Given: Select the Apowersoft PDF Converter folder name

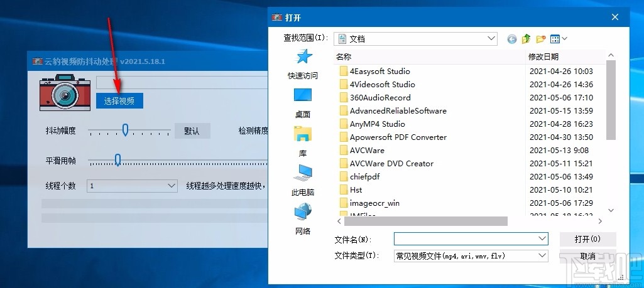Looking at the screenshot, I should point(398,137).
